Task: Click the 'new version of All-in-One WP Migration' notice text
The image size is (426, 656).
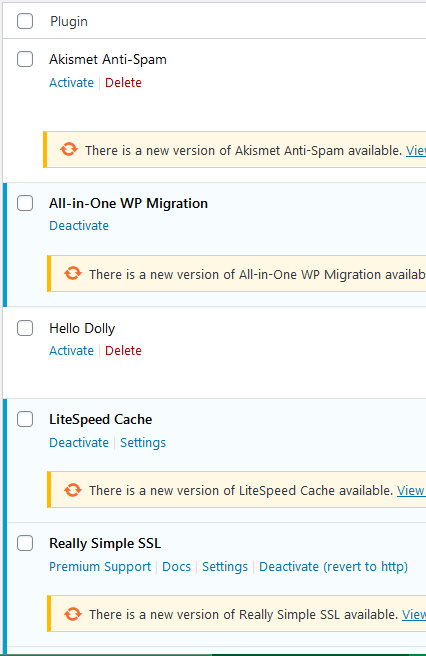Action: (257, 274)
